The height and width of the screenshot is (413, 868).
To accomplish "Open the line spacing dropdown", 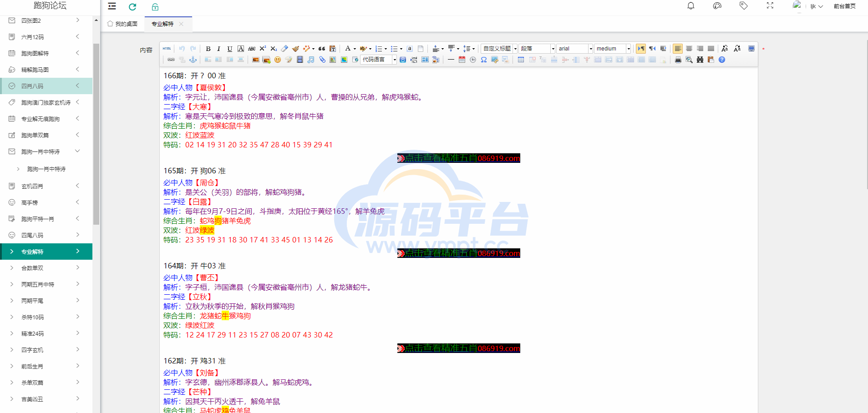I will (473, 49).
